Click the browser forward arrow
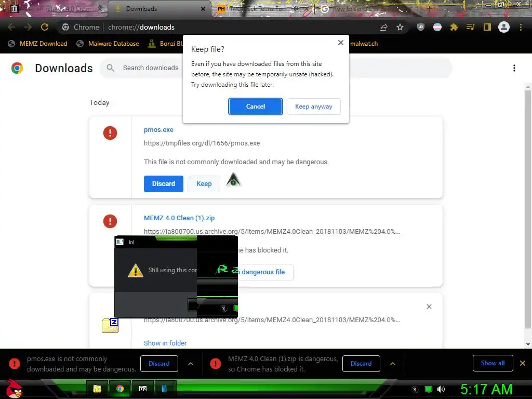The height and width of the screenshot is (399, 532). (x=28, y=27)
